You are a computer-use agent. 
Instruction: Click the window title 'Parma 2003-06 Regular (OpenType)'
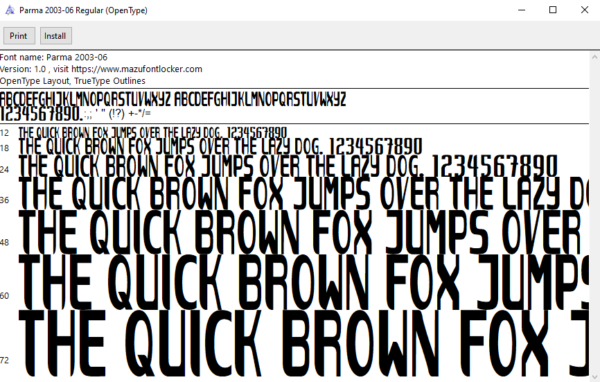pos(83,10)
